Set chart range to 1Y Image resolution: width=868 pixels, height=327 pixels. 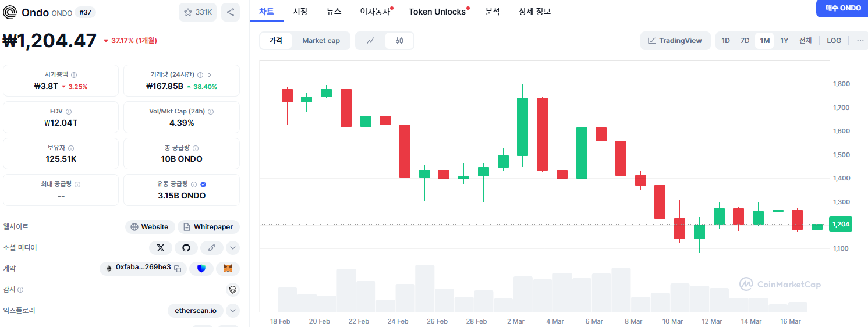(784, 41)
